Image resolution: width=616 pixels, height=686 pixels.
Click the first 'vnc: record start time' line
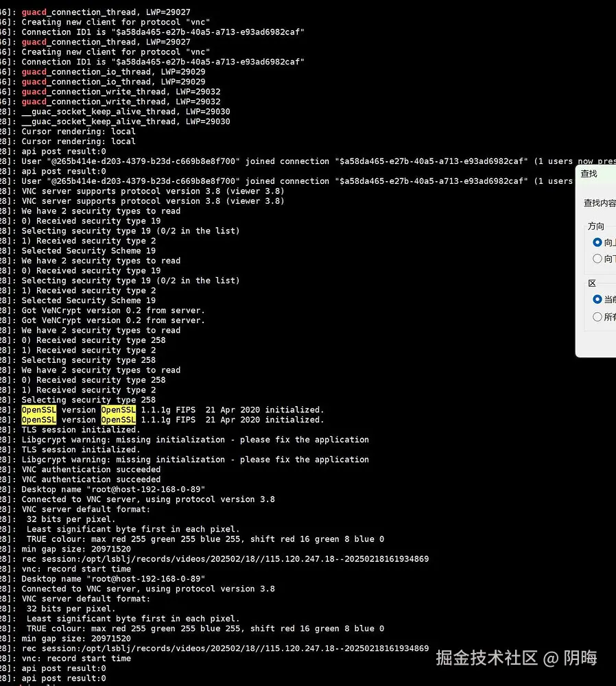(x=76, y=569)
